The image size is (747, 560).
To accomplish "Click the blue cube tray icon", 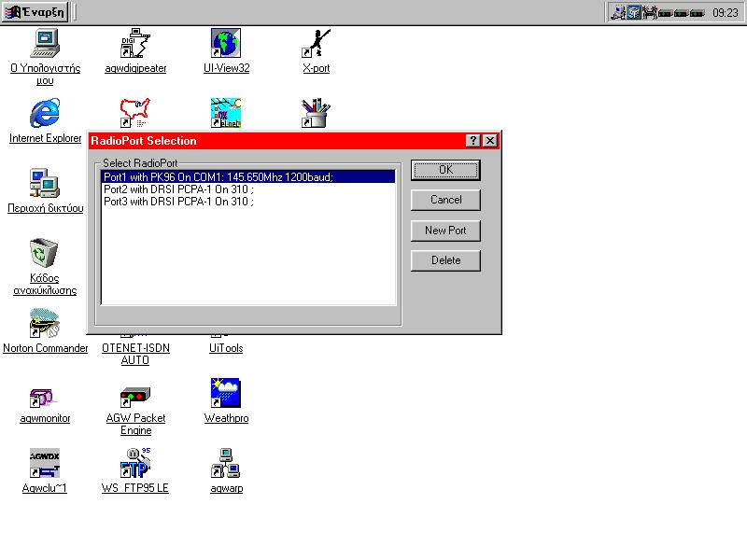I will [634, 12].
